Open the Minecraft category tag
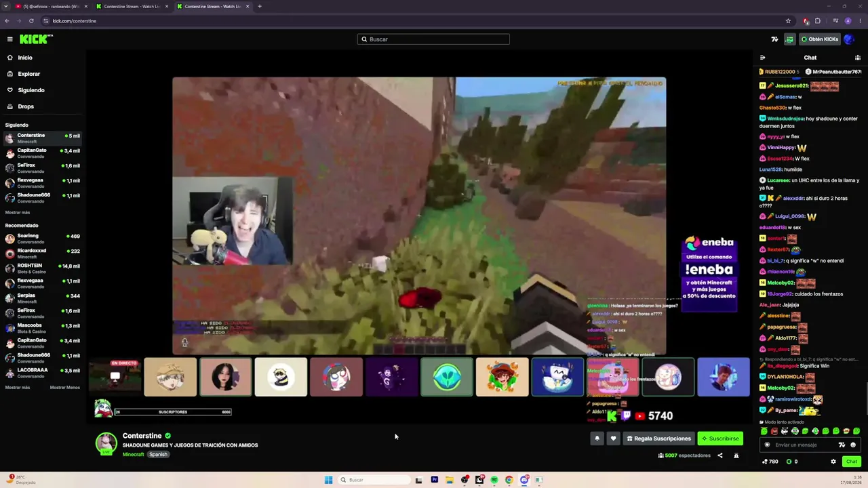 pyautogui.click(x=134, y=455)
